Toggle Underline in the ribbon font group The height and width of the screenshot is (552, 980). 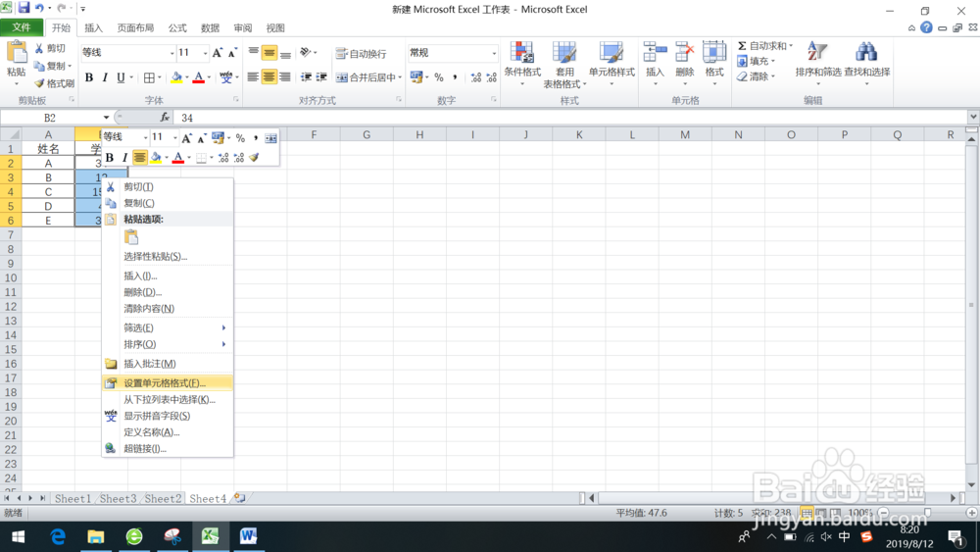click(121, 77)
